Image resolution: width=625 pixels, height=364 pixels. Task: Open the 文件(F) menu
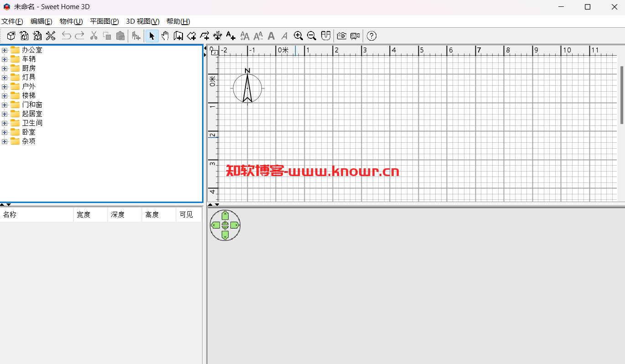(12, 21)
